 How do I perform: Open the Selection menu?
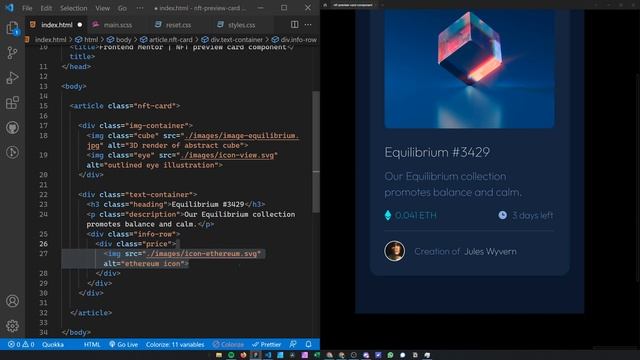coord(73,8)
